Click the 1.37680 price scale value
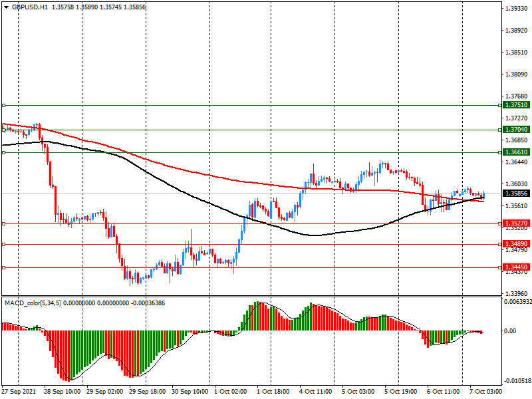This screenshot has height=399, width=532. pos(517,96)
